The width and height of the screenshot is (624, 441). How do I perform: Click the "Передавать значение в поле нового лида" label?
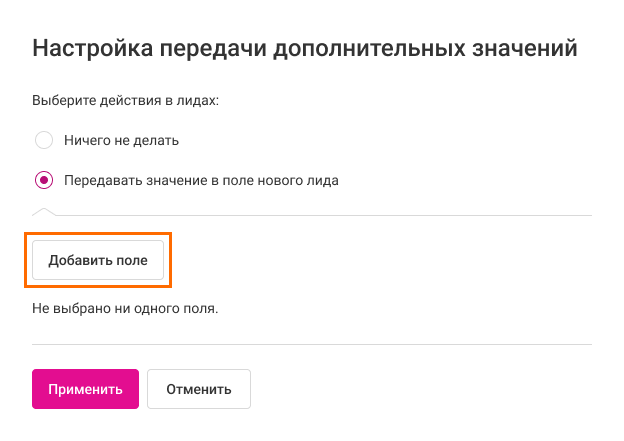201,181
